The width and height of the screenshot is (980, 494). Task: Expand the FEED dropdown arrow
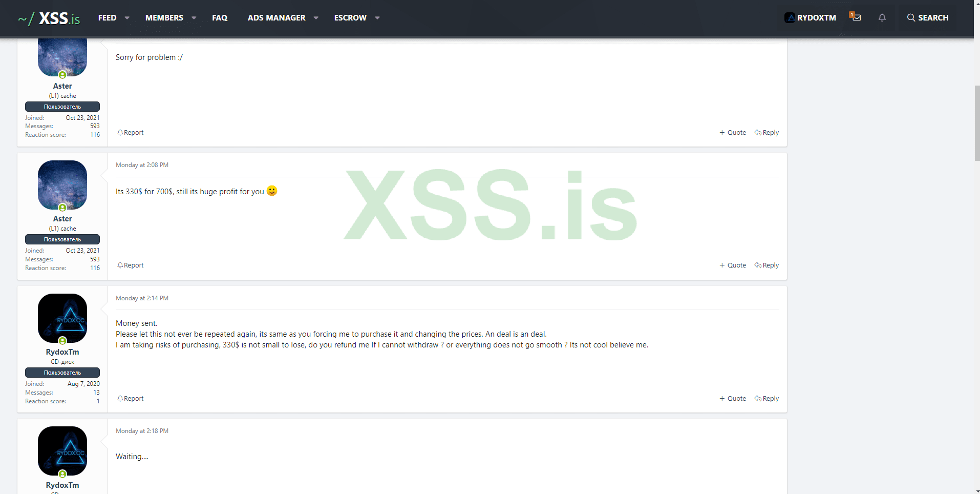[x=127, y=18]
